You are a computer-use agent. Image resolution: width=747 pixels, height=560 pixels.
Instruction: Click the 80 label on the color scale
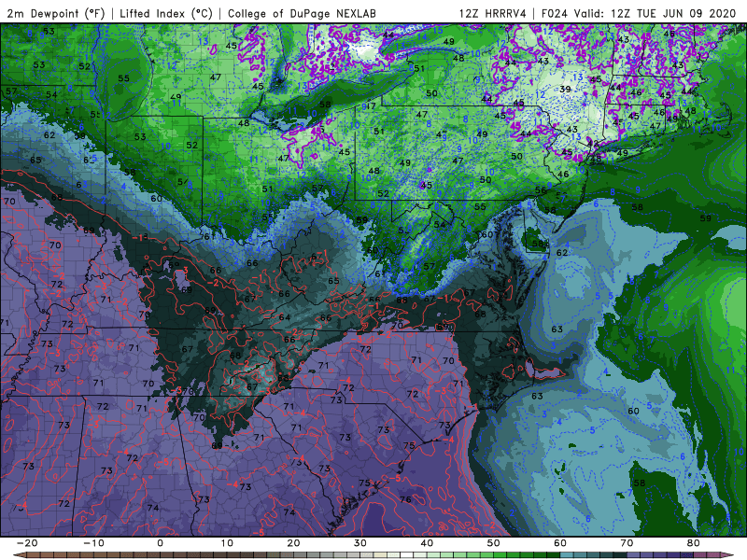694,543
